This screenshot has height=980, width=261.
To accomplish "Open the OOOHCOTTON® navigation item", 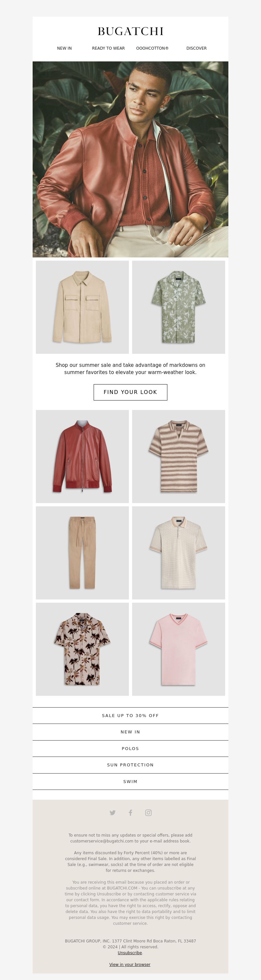I will pos(152,48).
